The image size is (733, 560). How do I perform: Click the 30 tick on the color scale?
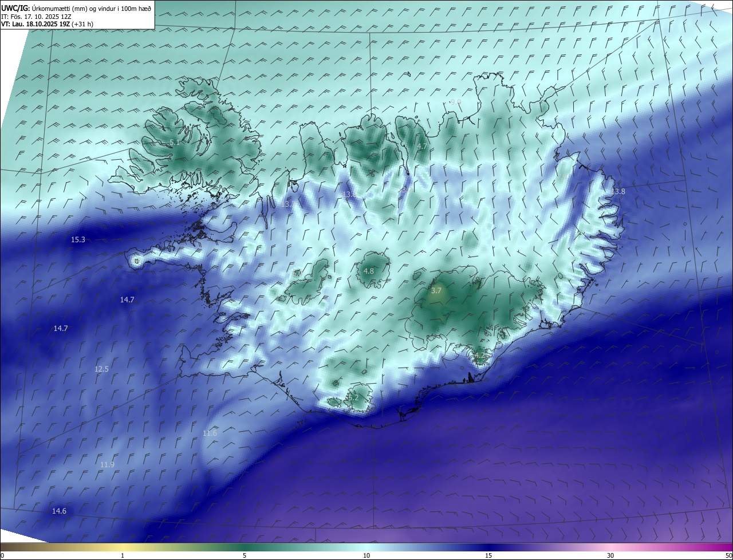[x=610, y=555]
